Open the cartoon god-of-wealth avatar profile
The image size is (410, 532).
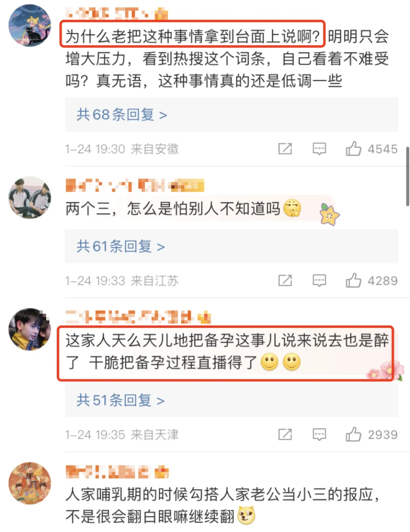pos(30,483)
